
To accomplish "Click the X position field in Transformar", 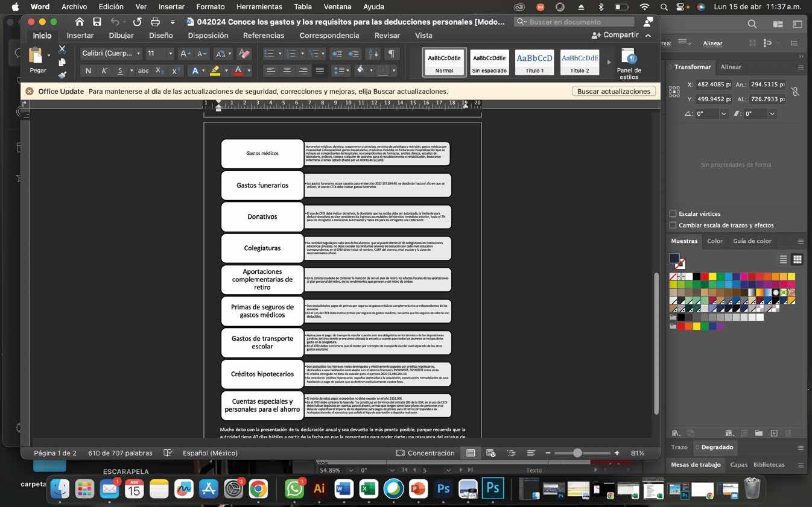I will click(x=714, y=85).
